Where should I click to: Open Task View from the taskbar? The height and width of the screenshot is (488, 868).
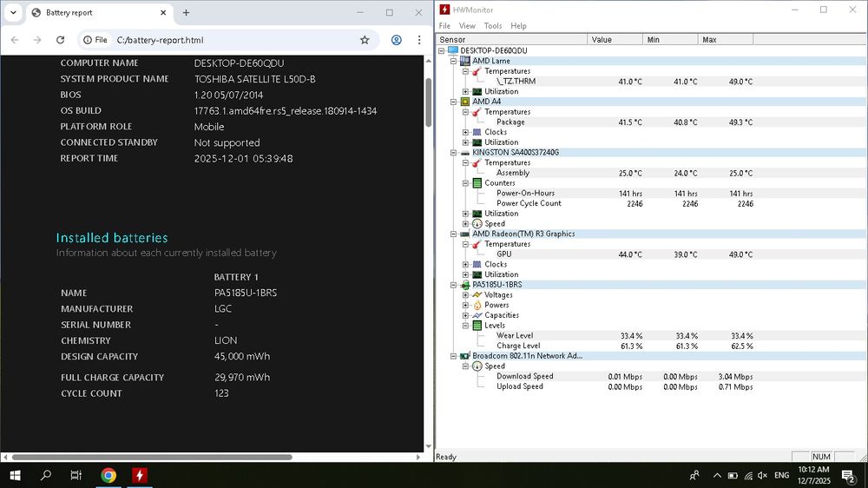click(x=76, y=475)
